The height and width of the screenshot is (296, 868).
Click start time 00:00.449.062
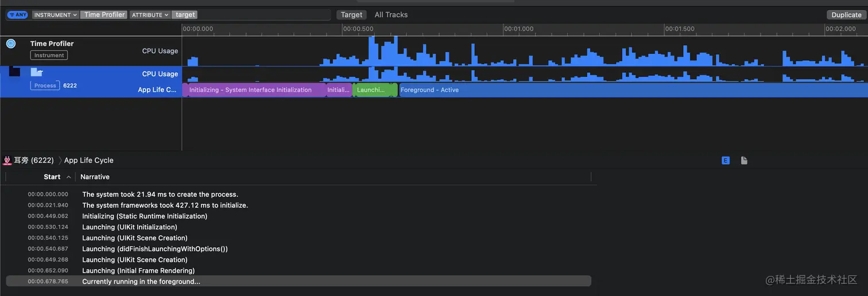click(48, 216)
